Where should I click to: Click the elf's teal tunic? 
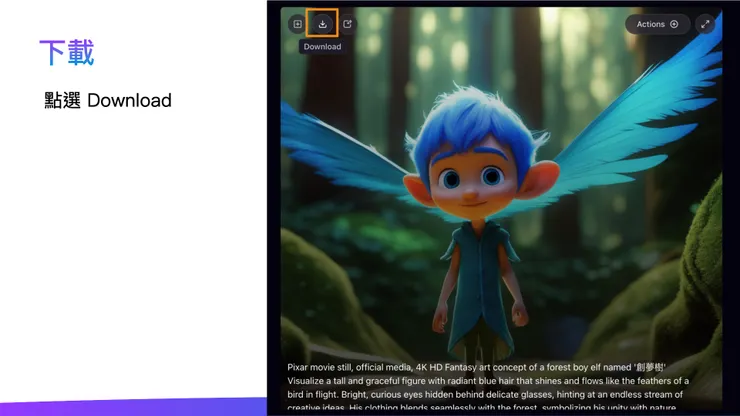479,283
